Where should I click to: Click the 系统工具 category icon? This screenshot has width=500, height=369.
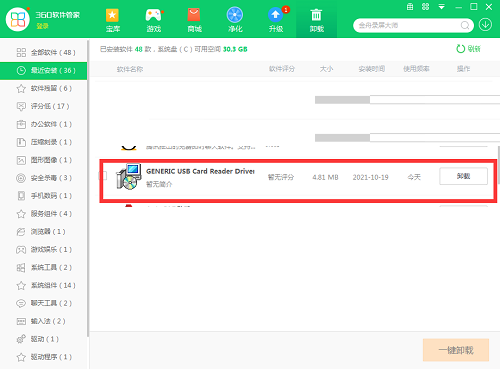[21, 267]
